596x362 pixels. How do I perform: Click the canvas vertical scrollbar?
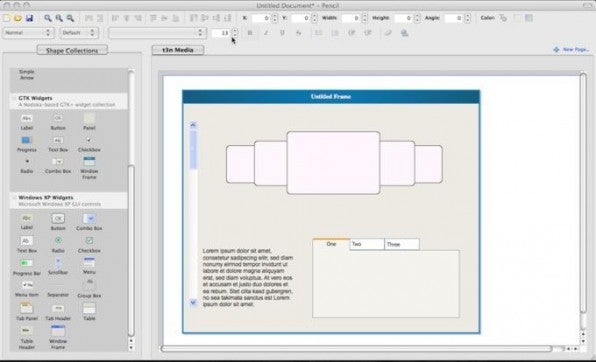(x=583, y=193)
